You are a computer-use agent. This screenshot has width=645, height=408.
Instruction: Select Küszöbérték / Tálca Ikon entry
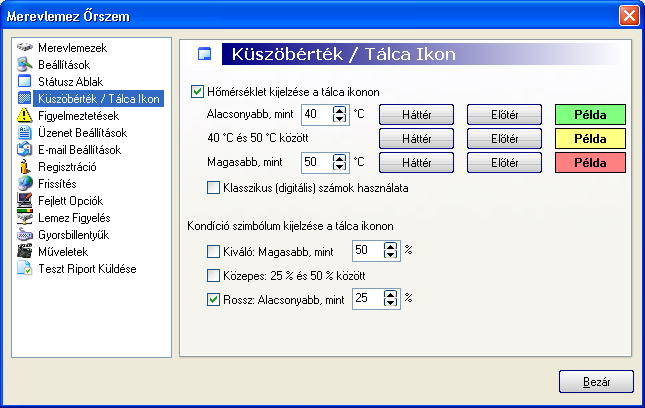[x=98, y=99]
